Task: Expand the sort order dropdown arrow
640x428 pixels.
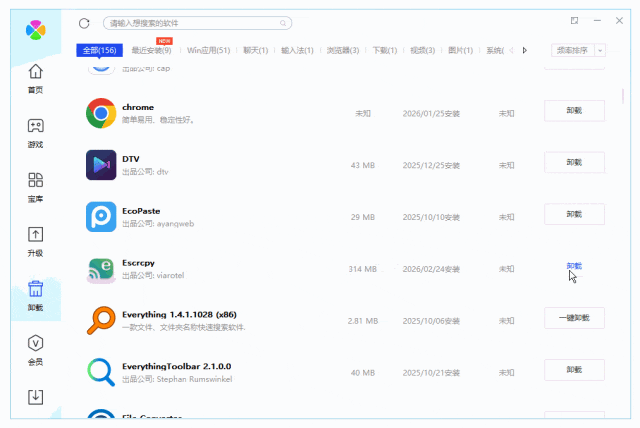Action: pyautogui.click(x=600, y=51)
